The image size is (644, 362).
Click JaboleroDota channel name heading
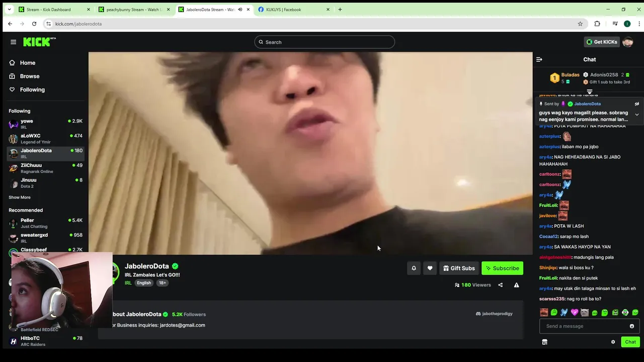point(147,266)
